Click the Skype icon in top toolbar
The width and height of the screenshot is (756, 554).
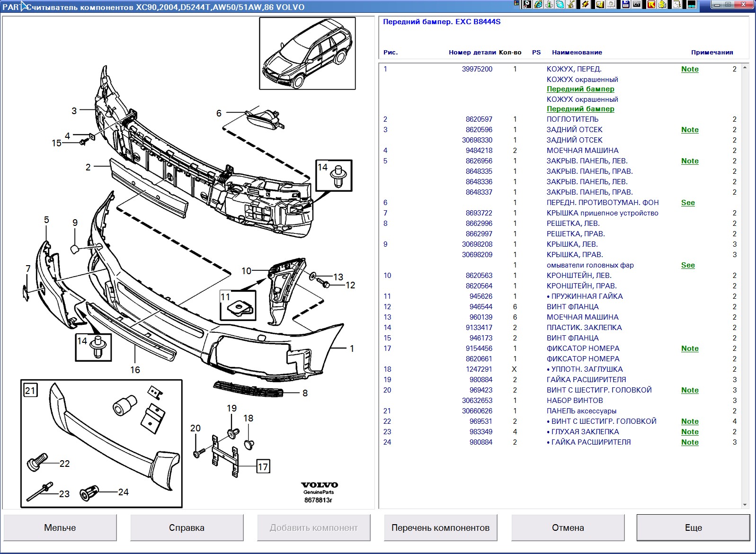[x=560, y=4]
